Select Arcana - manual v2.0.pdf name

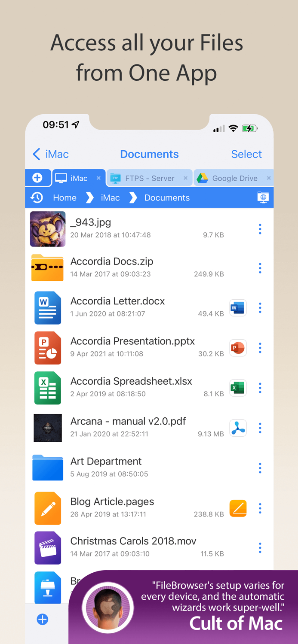128,421
